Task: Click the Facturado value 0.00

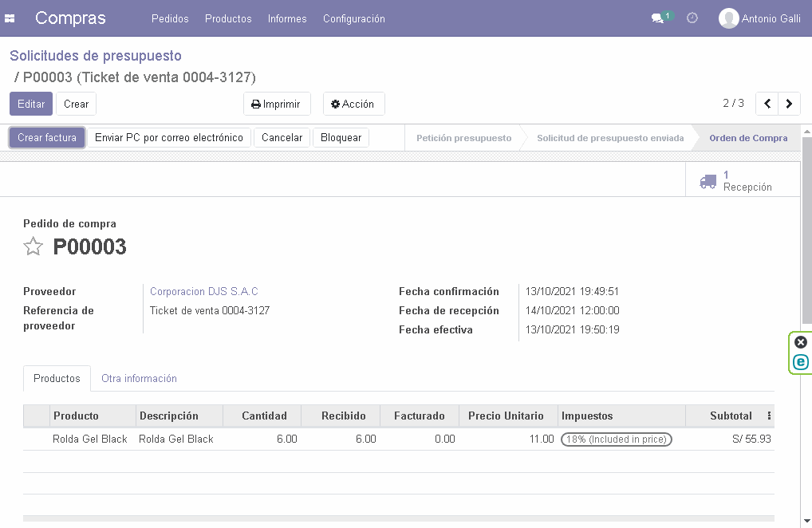Action: (x=445, y=439)
